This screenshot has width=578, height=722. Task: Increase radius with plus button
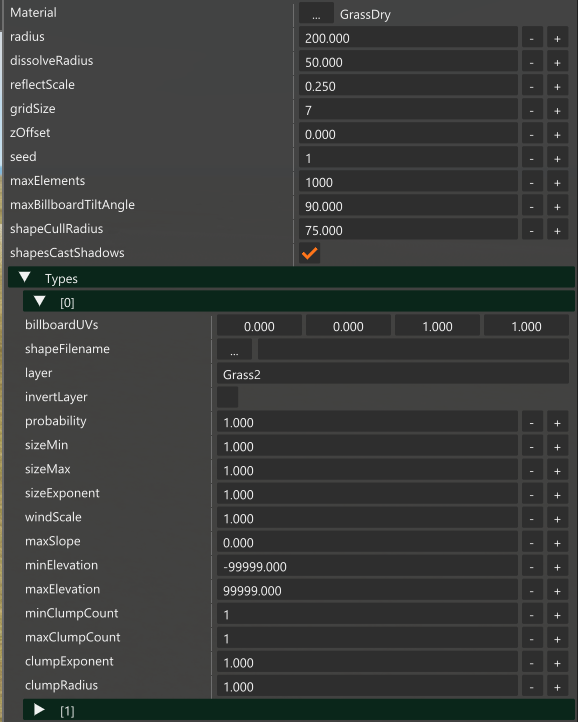pyautogui.click(x=557, y=39)
